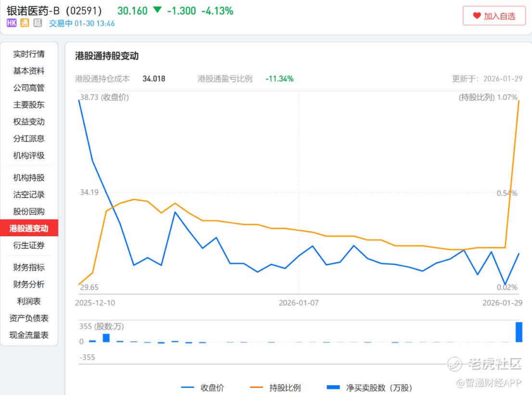Click the green down-arrow price indicator
The height and width of the screenshot is (395, 532).
(157, 10)
